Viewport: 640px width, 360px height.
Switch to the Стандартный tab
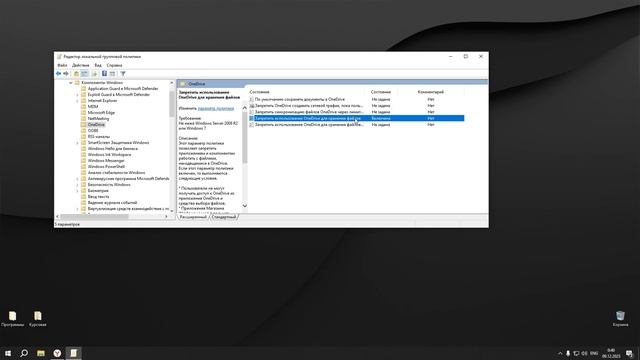coord(224,217)
